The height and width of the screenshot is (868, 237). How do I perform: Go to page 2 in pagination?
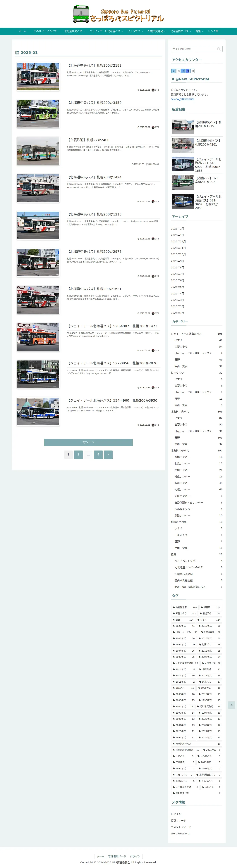tap(78, 455)
